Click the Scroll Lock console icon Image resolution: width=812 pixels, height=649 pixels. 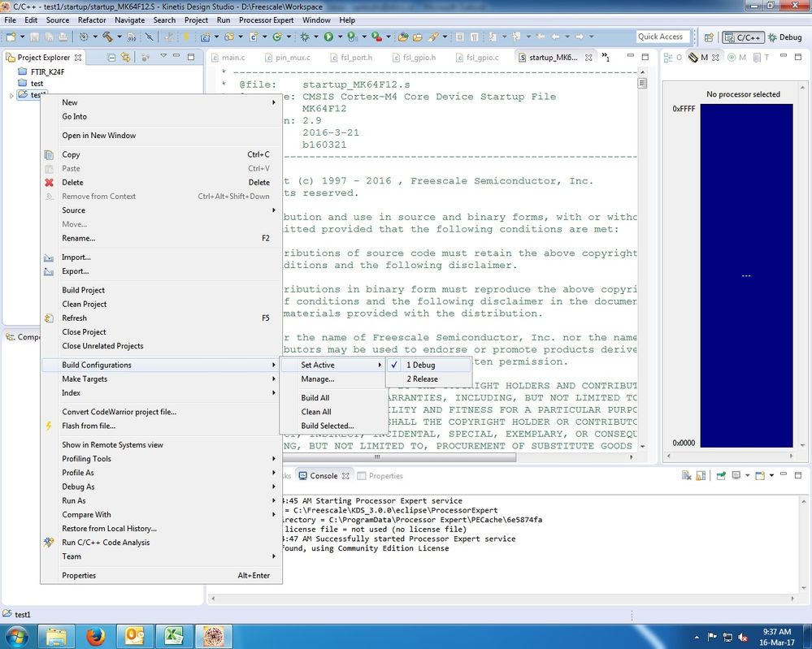(701, 476)
